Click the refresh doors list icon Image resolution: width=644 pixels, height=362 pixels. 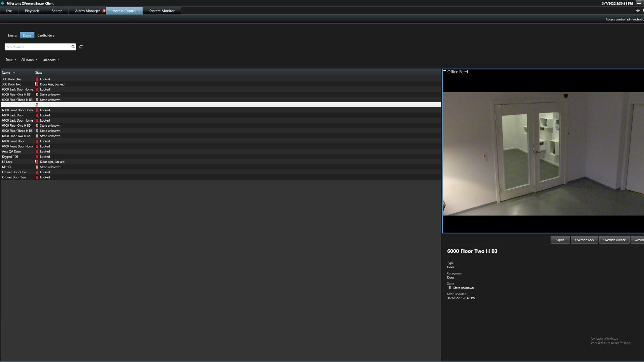81,47
